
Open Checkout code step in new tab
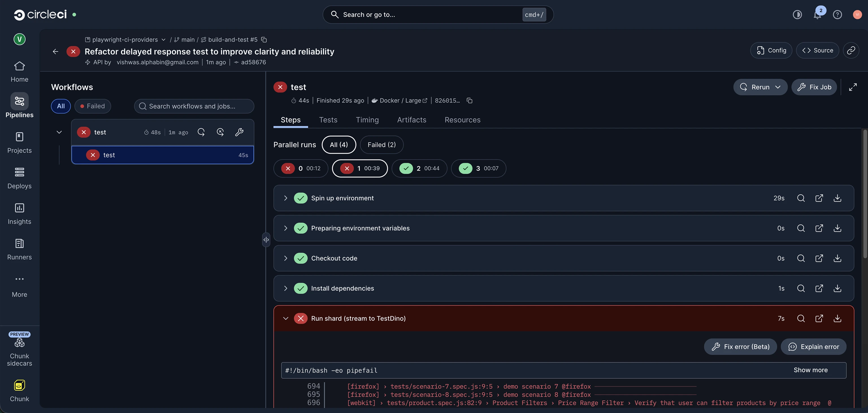click(x=819, y=258)
